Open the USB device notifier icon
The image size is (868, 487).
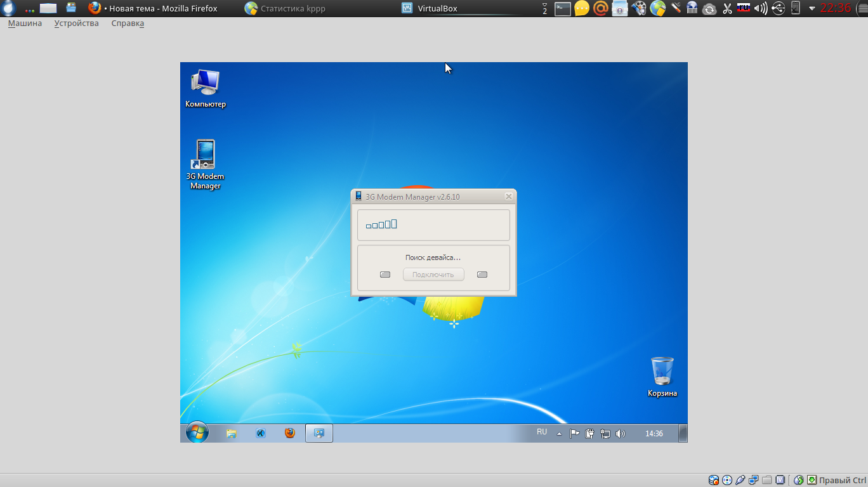[x=779, y=9]
